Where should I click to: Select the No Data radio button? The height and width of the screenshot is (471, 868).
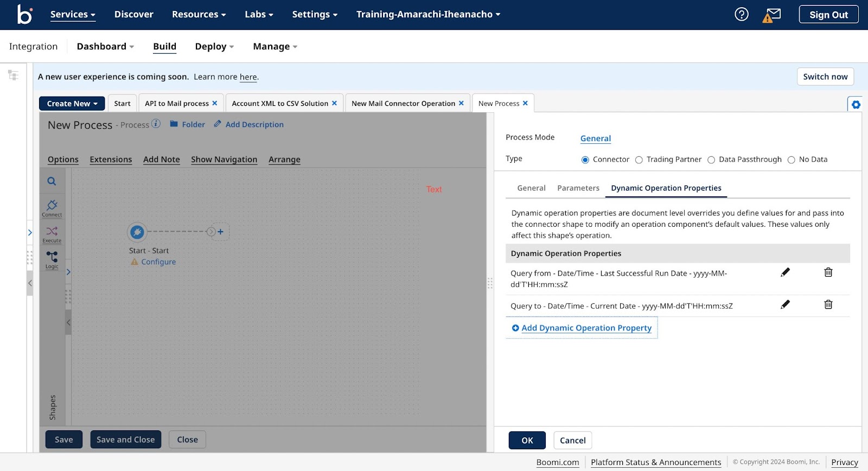791,160
